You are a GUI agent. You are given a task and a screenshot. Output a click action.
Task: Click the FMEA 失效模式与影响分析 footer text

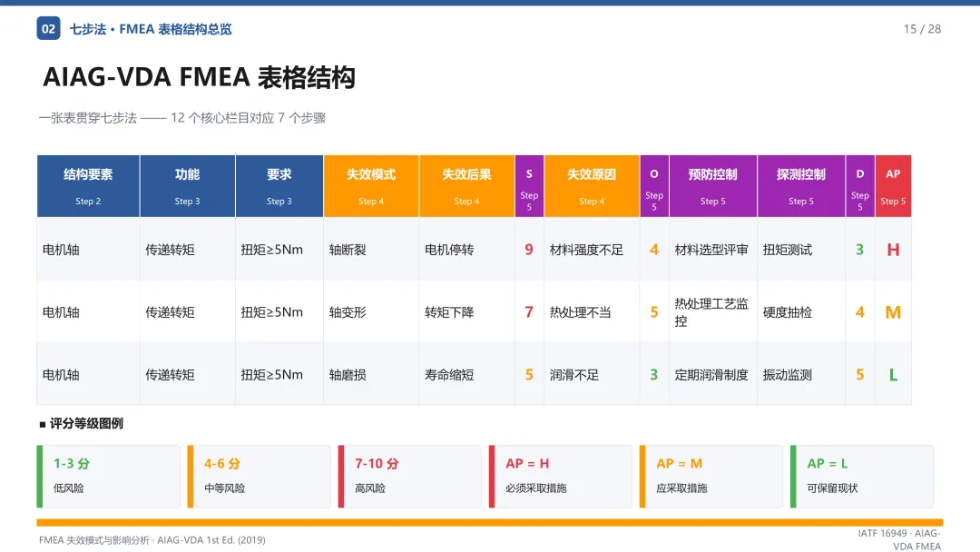point(152,540)
